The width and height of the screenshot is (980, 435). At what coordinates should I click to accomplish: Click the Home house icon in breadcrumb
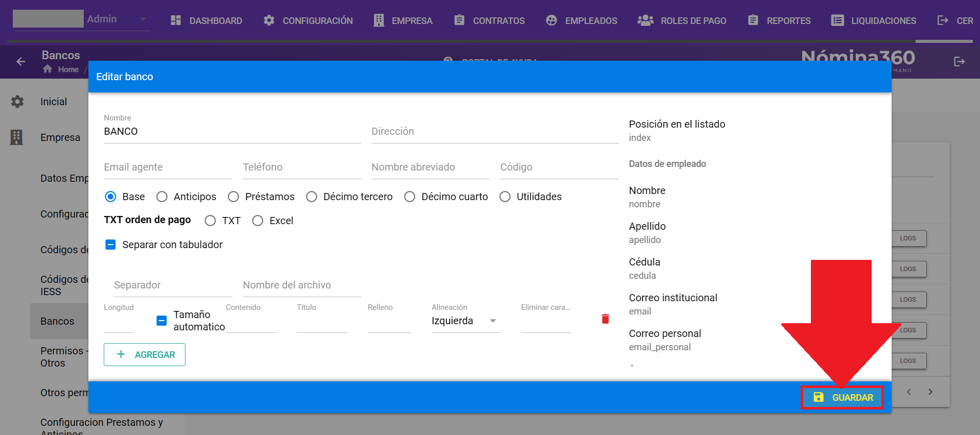48,69
